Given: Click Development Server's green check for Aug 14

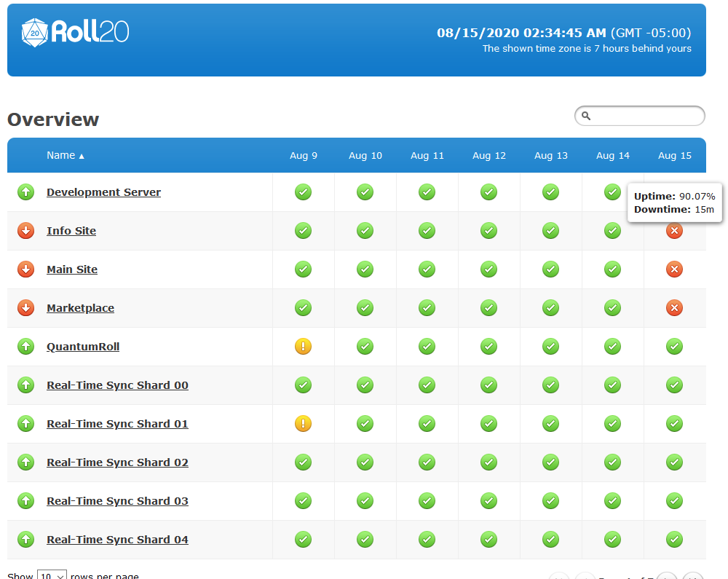Looking at the screenshot, I should [x=612, y=192].
